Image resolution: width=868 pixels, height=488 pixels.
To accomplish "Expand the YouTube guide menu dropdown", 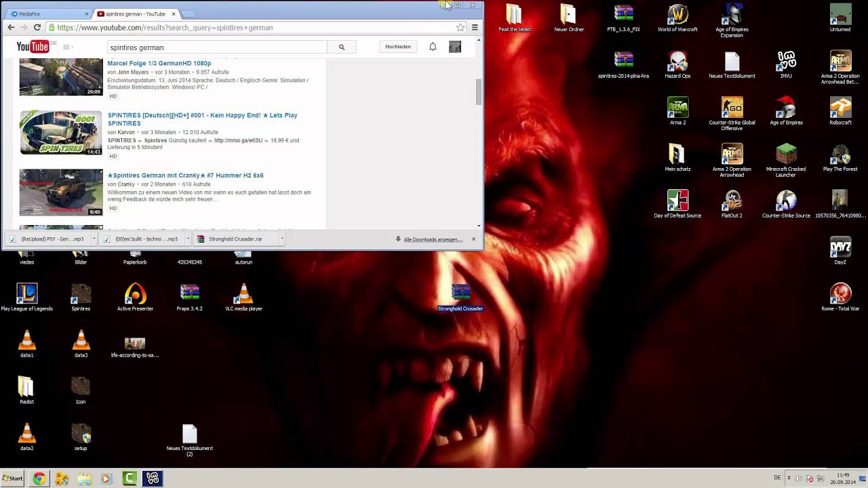I will pyautogui.click(x=68, y=47).
